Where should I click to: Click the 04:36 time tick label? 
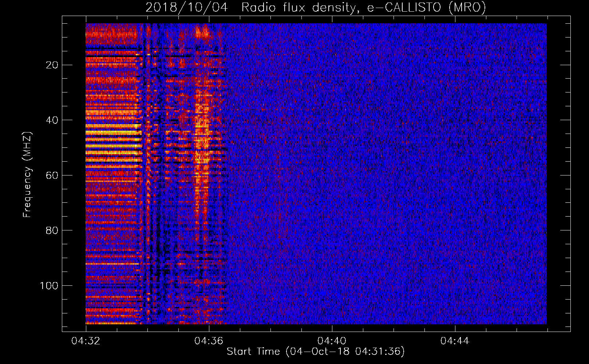pyautogui.click(x=209, y=341)
